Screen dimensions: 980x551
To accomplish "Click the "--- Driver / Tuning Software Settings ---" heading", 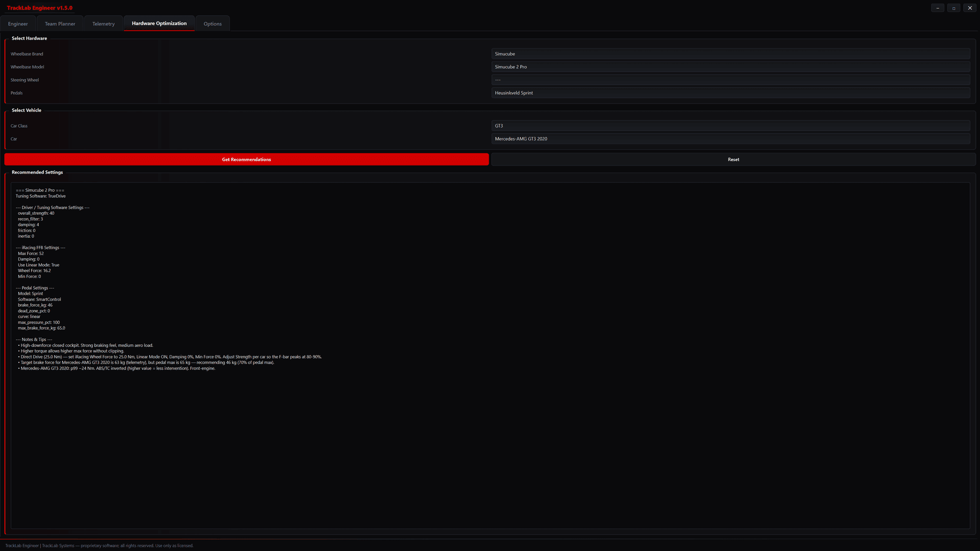I will pyautogui.click(x=53, y=208).
